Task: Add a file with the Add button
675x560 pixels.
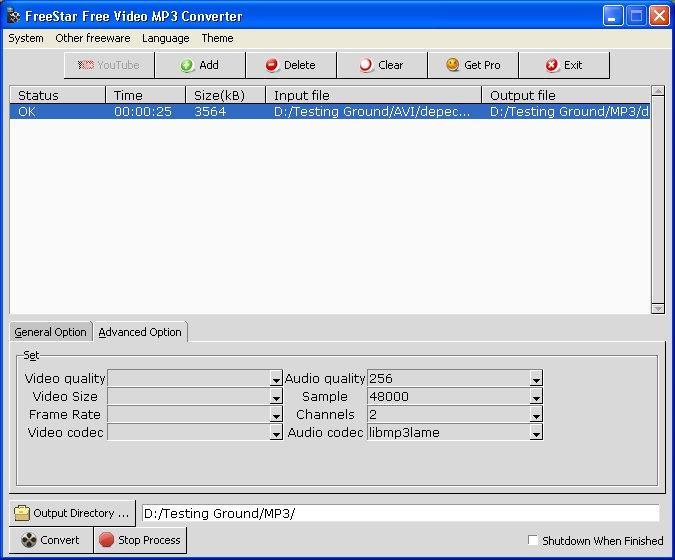Action: click(x=200, y=65)
